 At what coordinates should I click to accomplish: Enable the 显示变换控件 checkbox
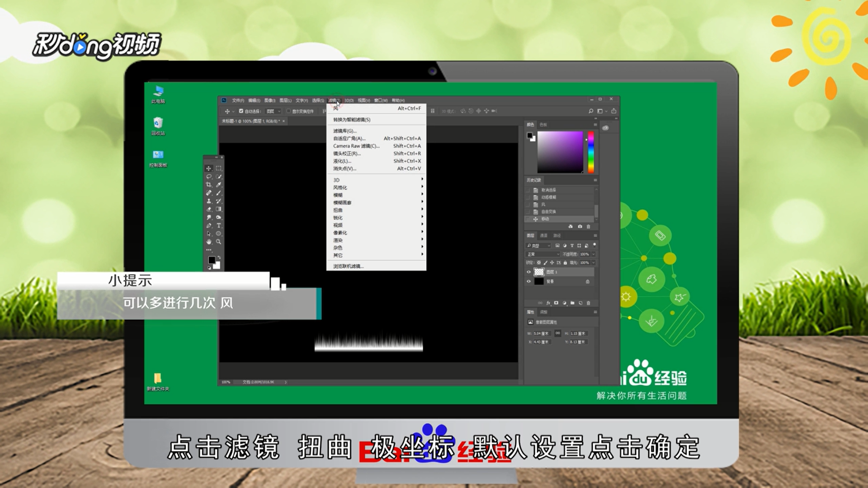click(288, 111)
